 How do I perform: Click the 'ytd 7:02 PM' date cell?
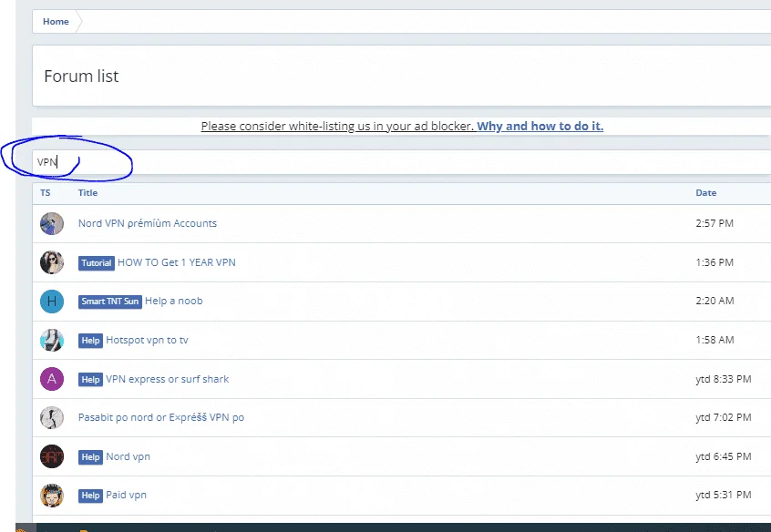tap(724, 417)
